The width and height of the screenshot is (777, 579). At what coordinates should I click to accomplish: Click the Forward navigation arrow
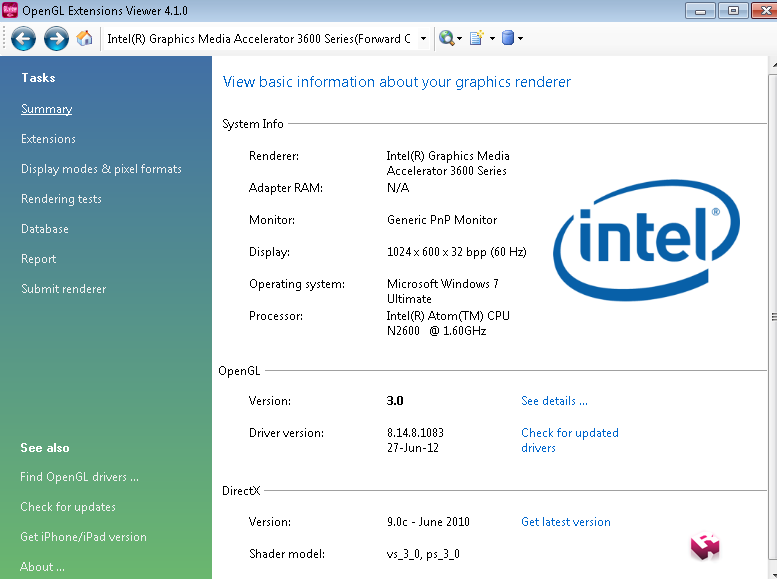click(56, 39)
